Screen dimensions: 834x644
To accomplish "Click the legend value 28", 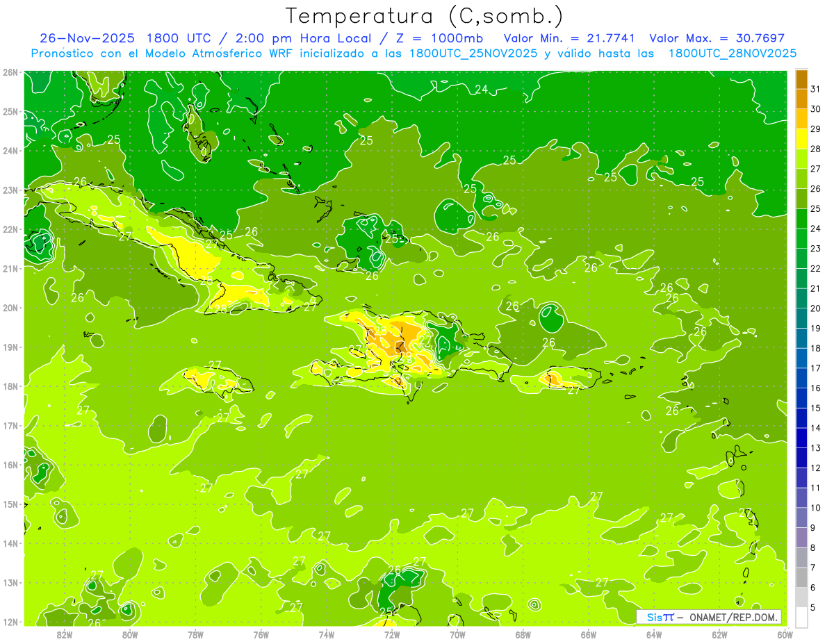I will click(816, 149).
